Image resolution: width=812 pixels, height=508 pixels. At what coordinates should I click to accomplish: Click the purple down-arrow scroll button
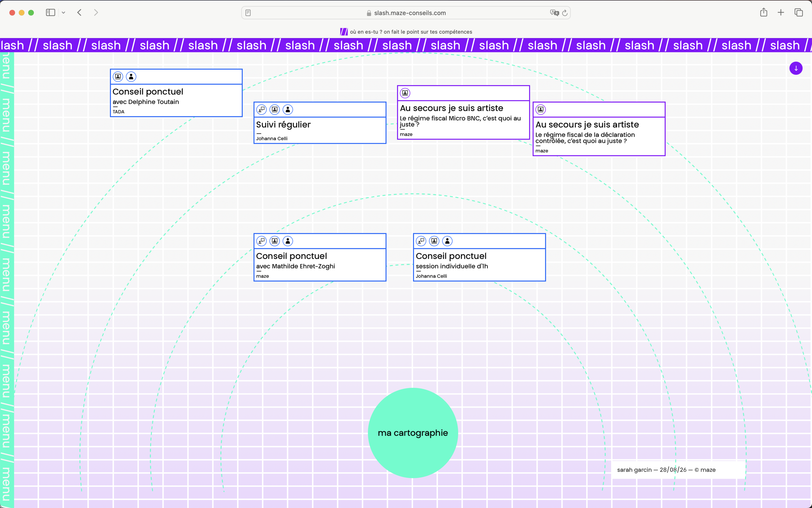point(796,68)
